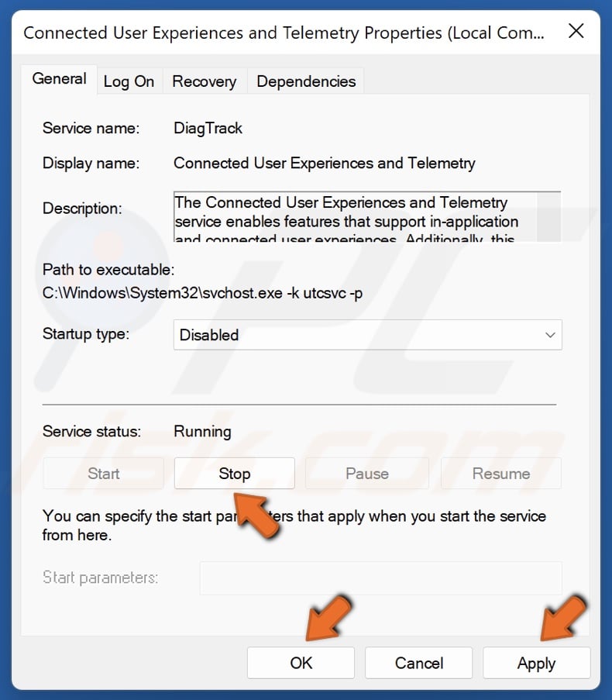Focus the Start parameters input field

click(x=380, y=578)
